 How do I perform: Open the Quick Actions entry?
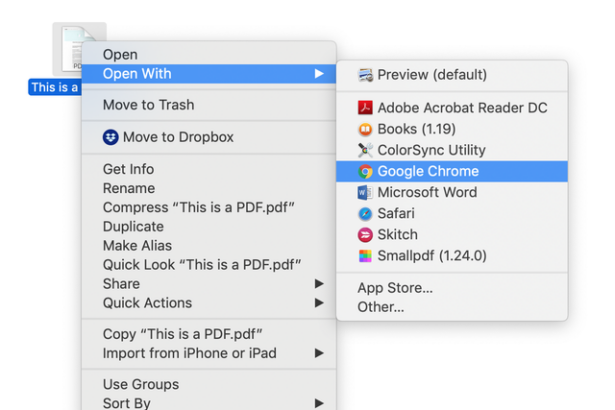coord(209,302)
